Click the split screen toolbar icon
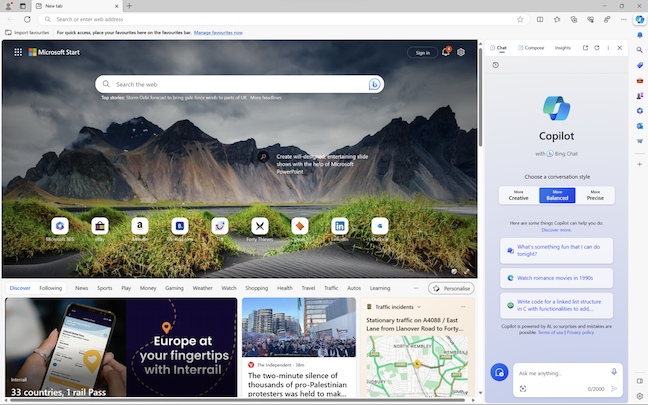The width and height of the screenshot is (648, 405). 540,19
